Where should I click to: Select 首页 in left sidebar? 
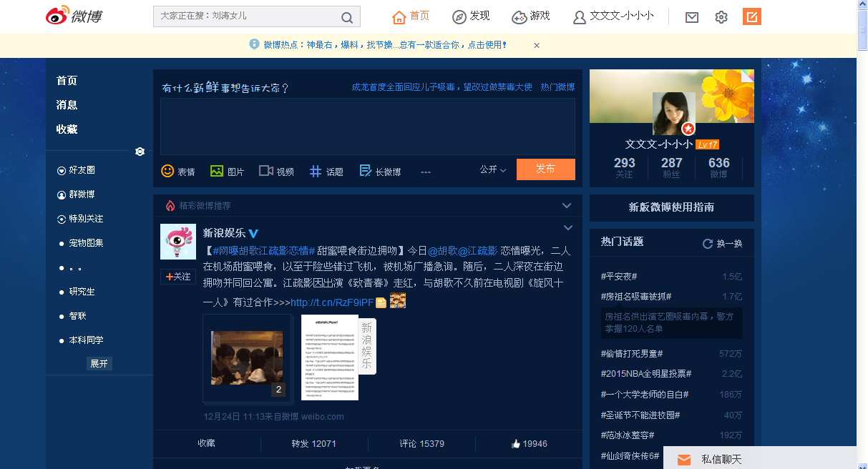coord(67,81)
